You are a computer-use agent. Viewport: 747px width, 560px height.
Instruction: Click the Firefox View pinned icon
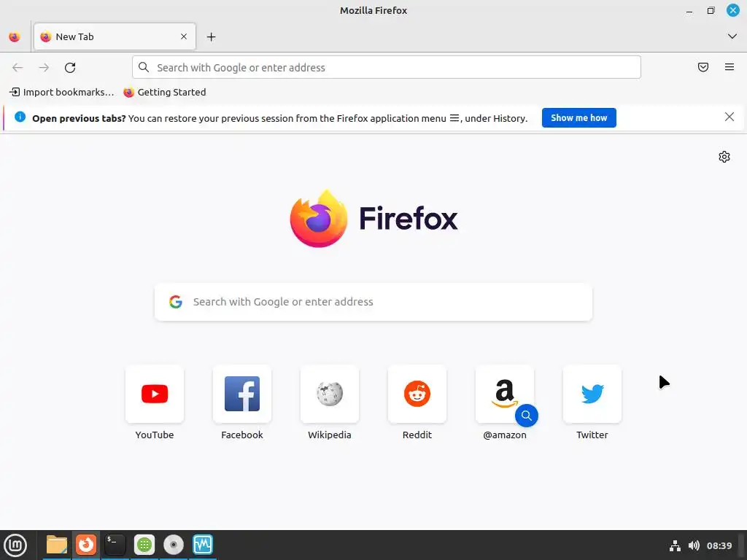point(15,36)
